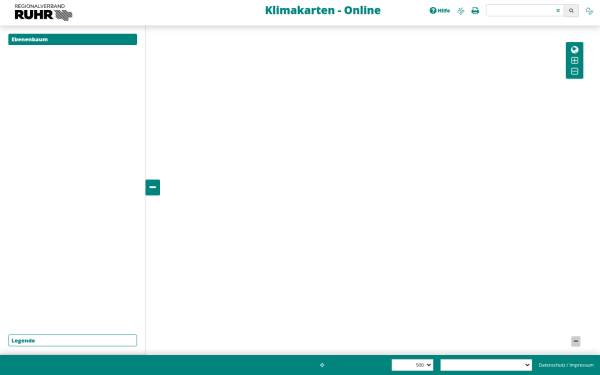Open the Ebenenbaum panel header
This screenshot has height=375, width=600.
click(x=73, y=39)
